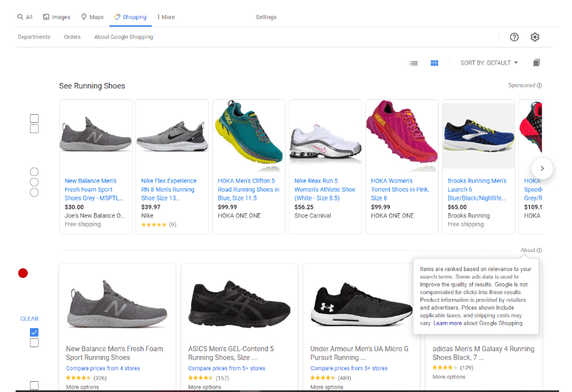572x392 pixels.
Task: Click More options under adidas result
Action: pos(449,376)
